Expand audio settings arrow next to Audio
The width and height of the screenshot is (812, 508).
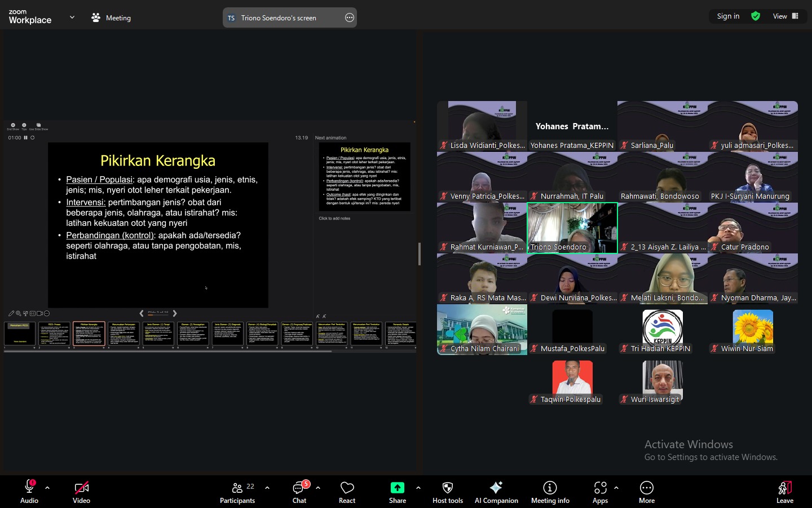tap(47, 488)
